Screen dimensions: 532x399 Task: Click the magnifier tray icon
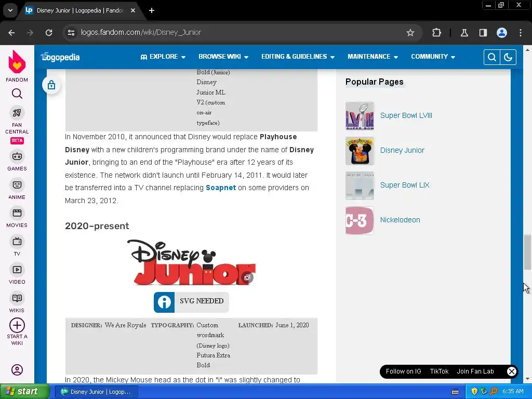click(494, 392)
